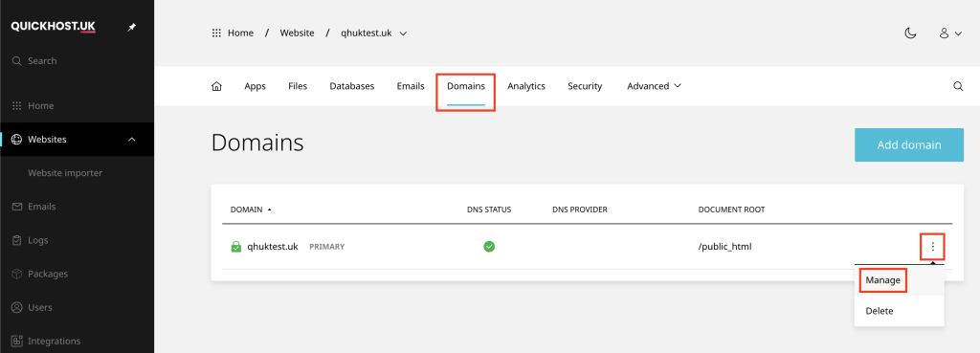
Task: Click the Users person icon
Action: point(17,307)
